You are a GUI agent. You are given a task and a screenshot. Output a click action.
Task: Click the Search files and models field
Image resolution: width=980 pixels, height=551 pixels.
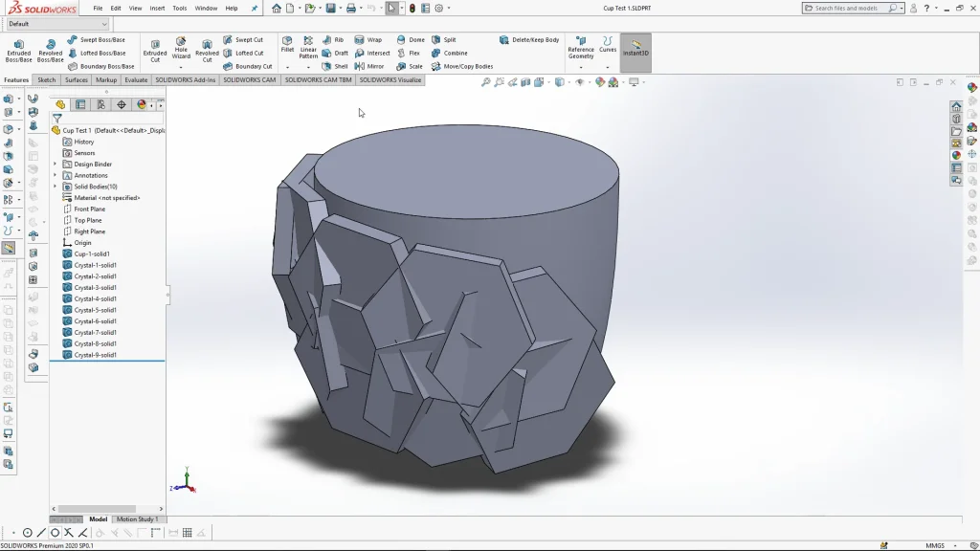(x=848, y=8)
